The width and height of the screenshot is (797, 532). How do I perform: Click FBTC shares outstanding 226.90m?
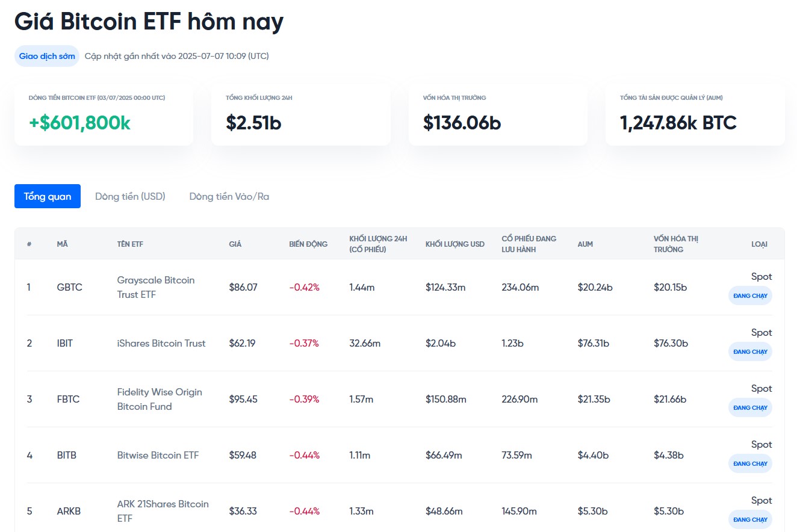(519, 399)
